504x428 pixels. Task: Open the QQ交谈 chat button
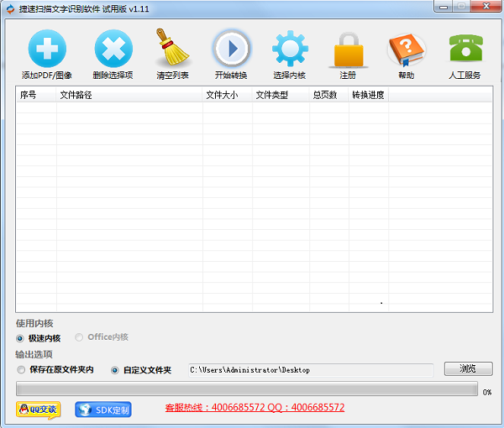coord(39,410)
